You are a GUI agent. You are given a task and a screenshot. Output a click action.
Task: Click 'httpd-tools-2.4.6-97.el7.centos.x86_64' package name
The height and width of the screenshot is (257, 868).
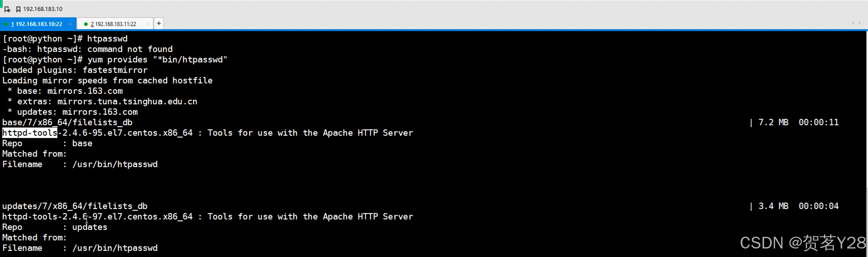tap(97, 217)
